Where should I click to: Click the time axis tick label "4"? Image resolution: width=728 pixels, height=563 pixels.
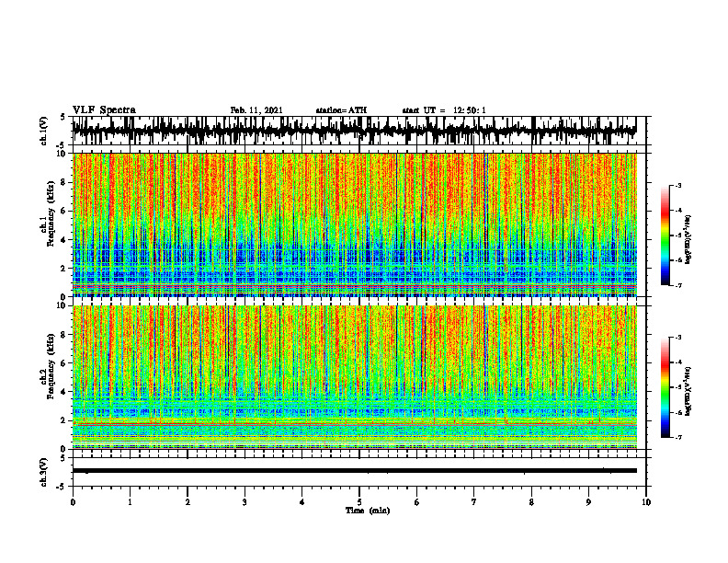[302, 502]
